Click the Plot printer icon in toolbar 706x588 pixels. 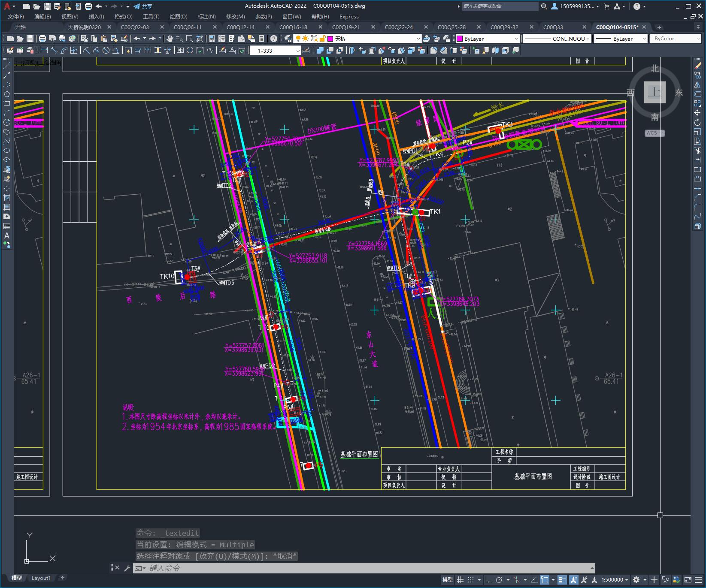pyautogui.click(x=42, y=39)
